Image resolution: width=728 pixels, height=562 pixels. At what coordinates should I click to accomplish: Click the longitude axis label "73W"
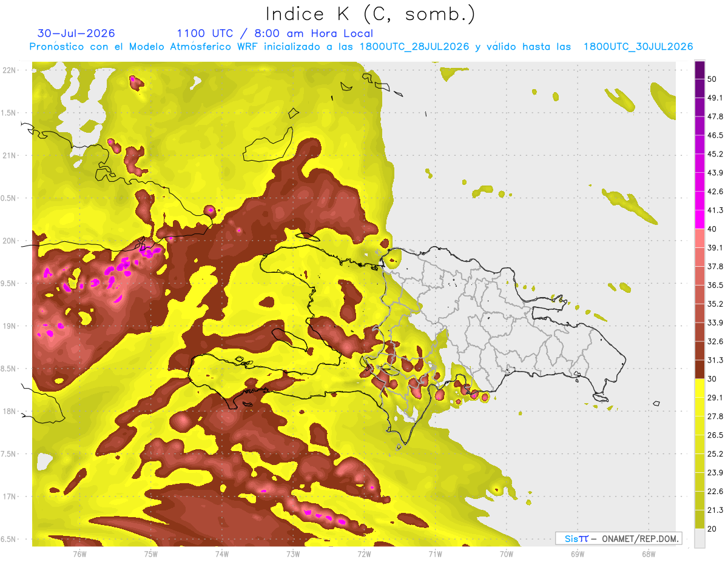coord(292,554)
